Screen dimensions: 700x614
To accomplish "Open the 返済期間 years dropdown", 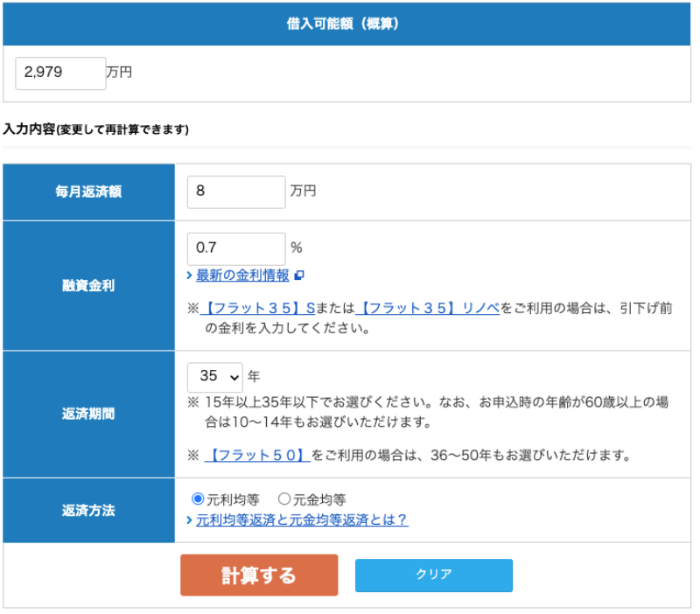I will pyautogui.click(x=215, y=377).
